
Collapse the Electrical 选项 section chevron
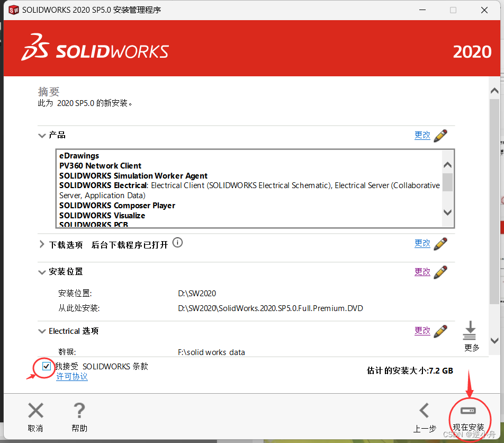(42, 331)
